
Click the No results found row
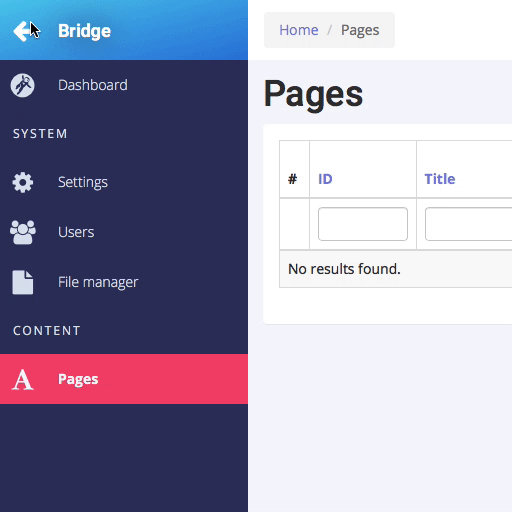396,269
